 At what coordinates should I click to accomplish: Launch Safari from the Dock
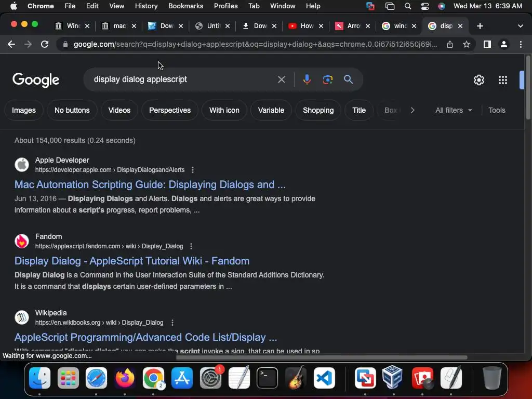pyautogui.click(x=96, y=378)
